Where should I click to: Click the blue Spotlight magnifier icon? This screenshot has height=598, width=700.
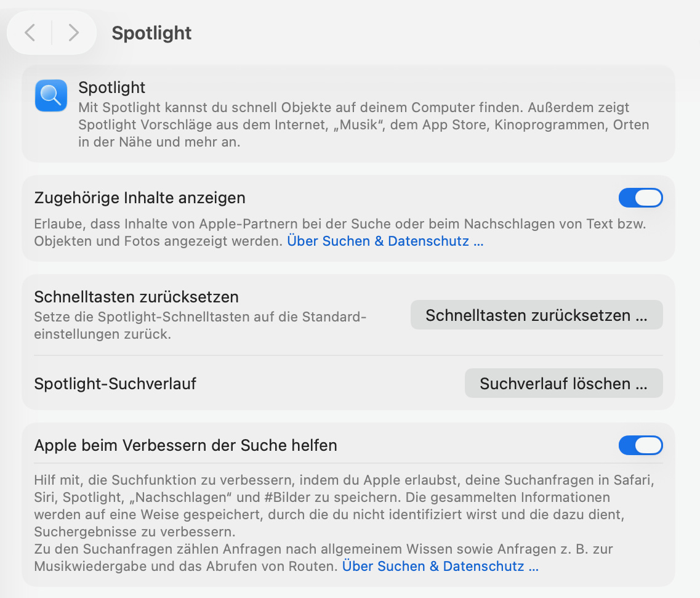pyautogui.click(x=51, y=95)
